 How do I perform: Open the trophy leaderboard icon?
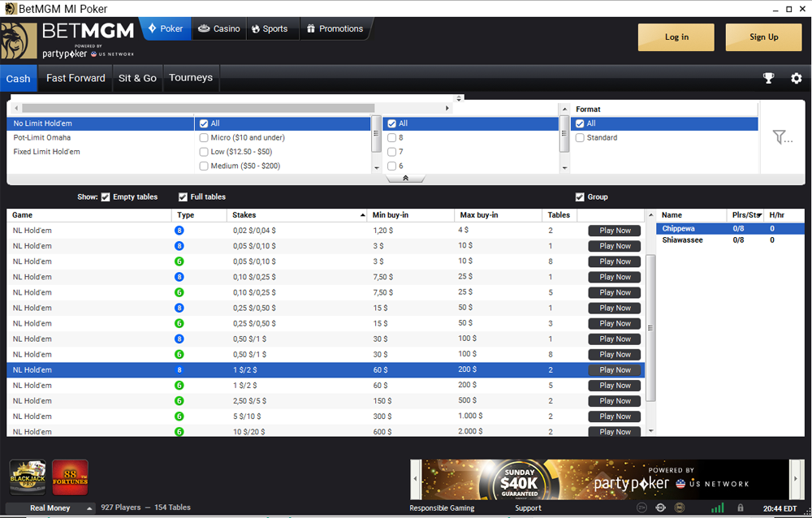click(768, 78)
